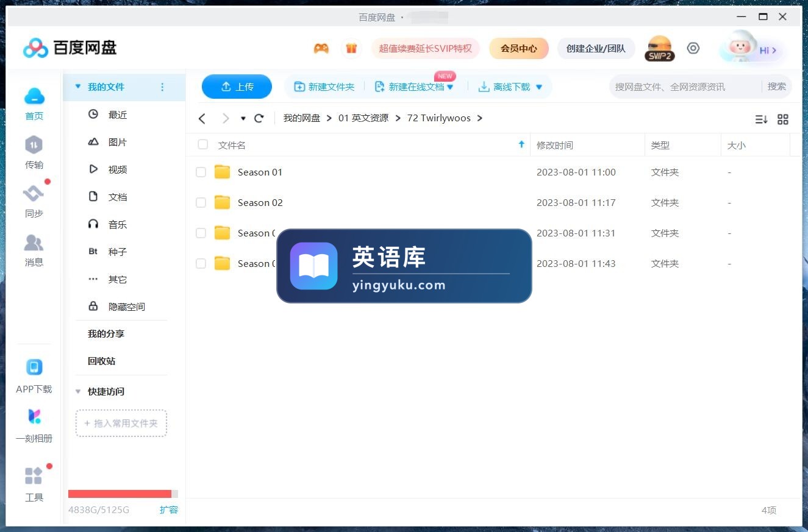Screen dimensions: 808x532
Task: Focus the 搜网盘文件 search field
Action: click(x=685, y=87)
